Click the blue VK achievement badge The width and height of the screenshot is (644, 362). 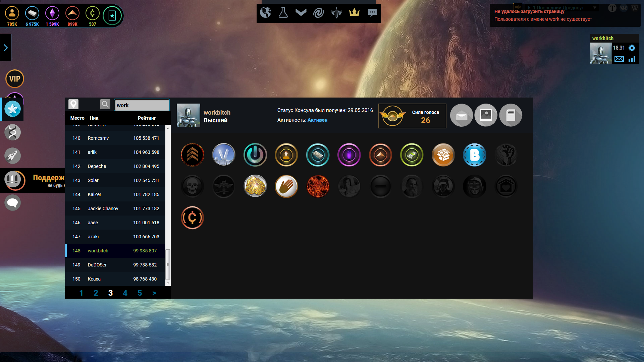pyautogui.click(x=474, y=155)
